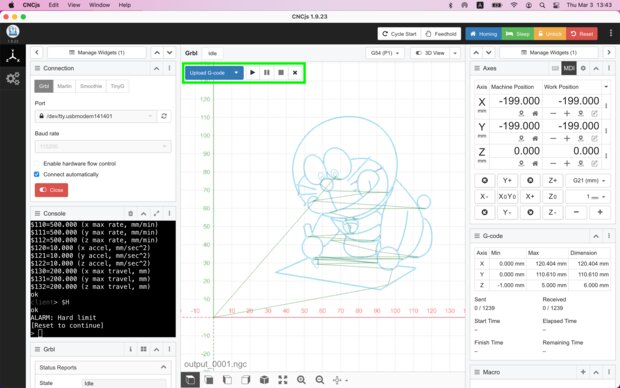Refresh the serial port list
The width and height of the screenshot is (620, 388).
pos(164,116)
